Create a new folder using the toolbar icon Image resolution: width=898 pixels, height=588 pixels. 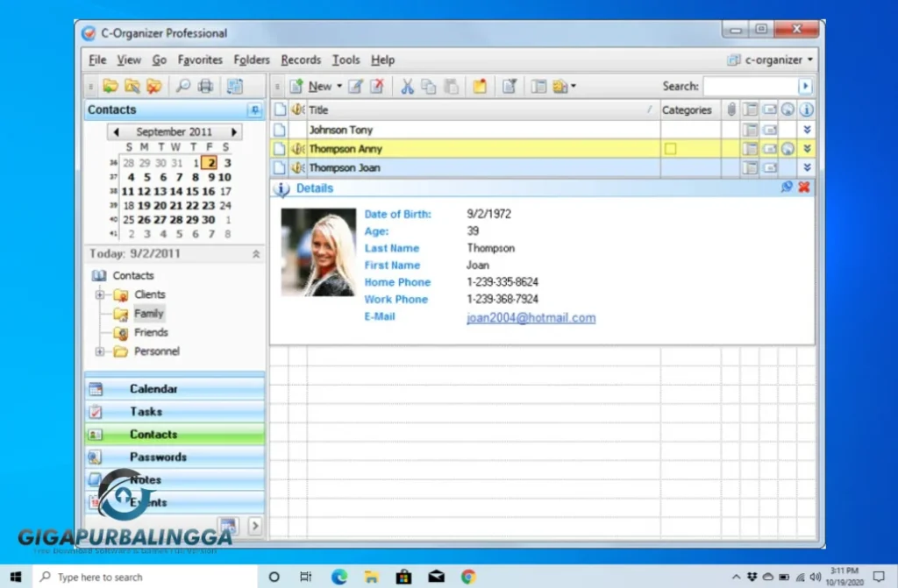111,86
